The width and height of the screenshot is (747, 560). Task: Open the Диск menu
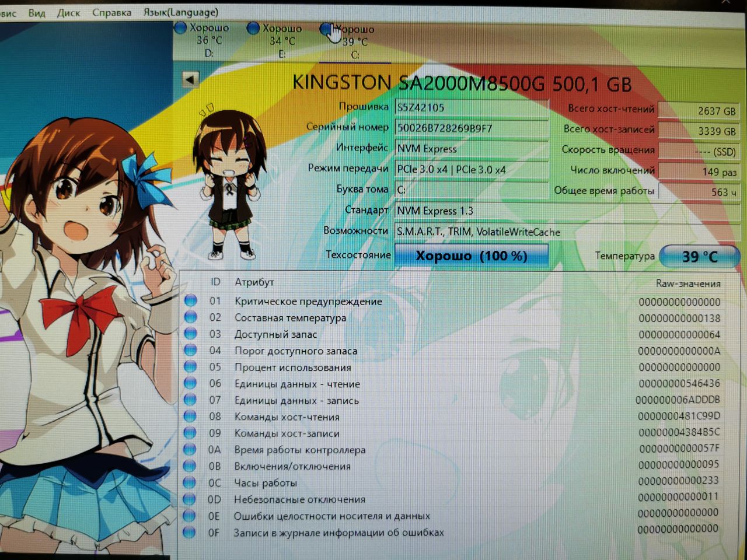68,12
